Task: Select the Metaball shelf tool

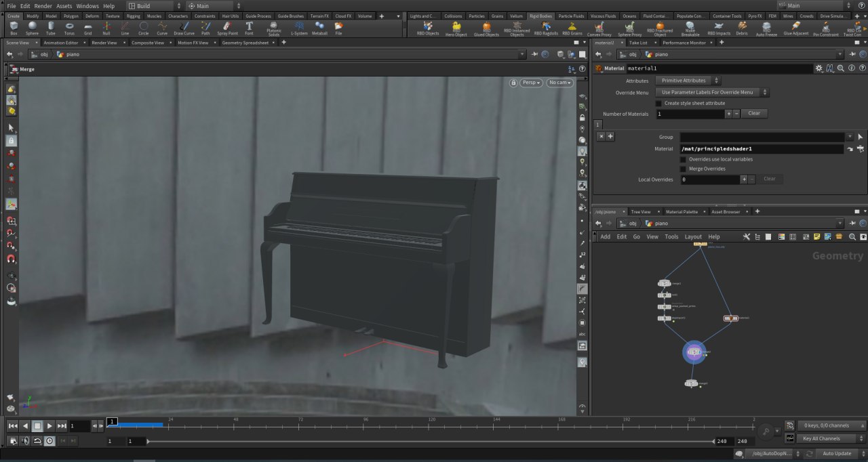Action: tap(319, 28)
